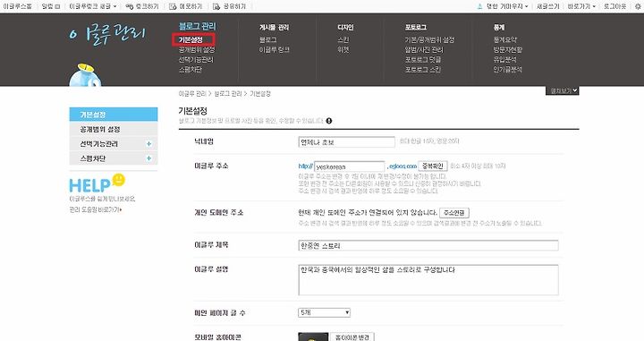Open 이글루 링크 under 게시물 관리
Viewport: 644px width, 341px height.
(274, 50)
